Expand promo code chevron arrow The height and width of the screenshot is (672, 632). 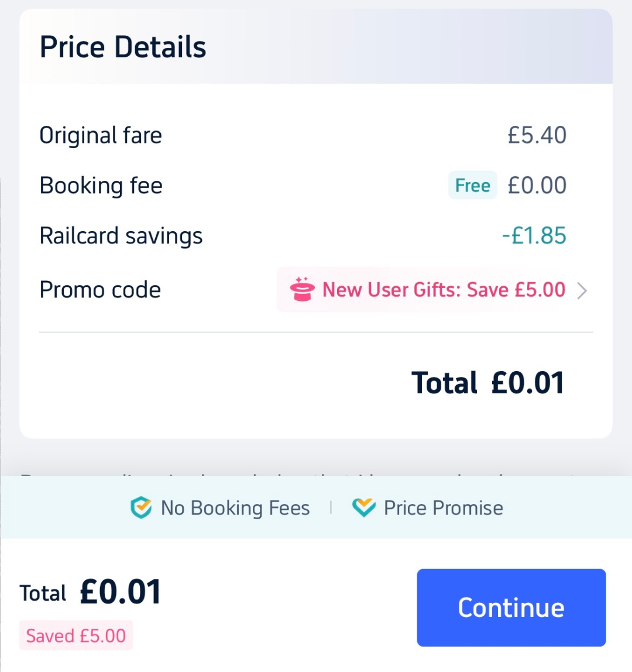(582, 290)
